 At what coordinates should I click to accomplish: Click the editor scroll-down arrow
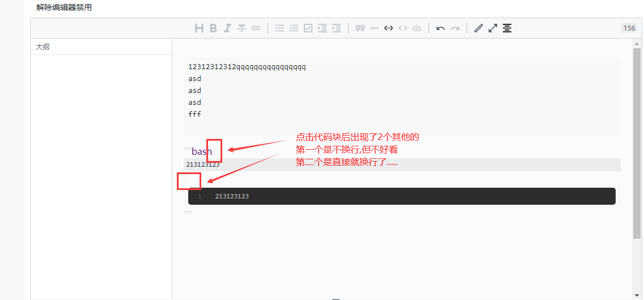tap(637, 295)
